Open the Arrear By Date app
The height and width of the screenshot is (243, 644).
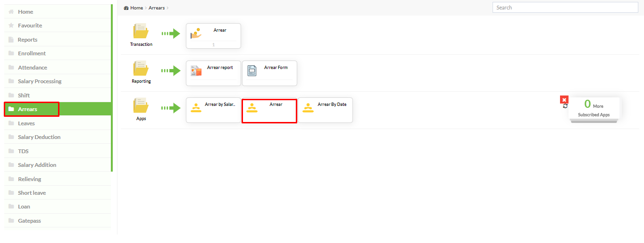325,110
